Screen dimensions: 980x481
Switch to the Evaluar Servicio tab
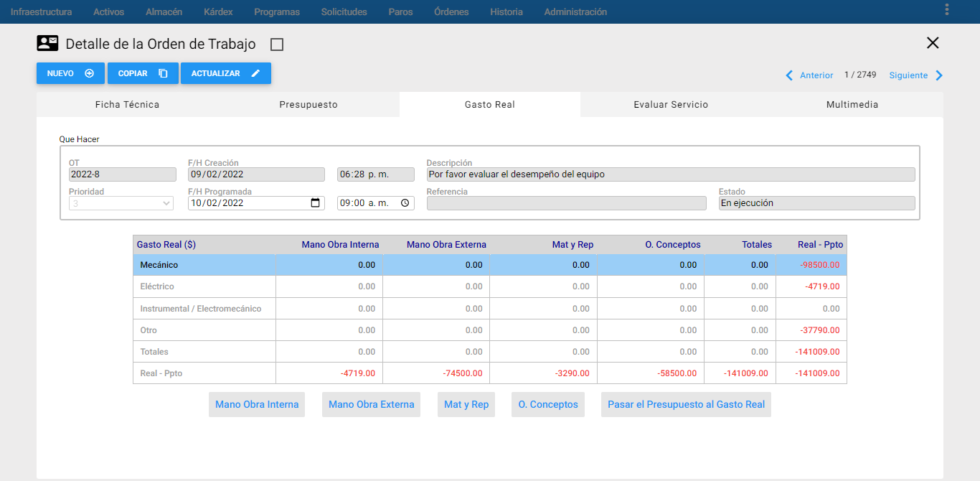pyautogui.click(x=671, y=105)
